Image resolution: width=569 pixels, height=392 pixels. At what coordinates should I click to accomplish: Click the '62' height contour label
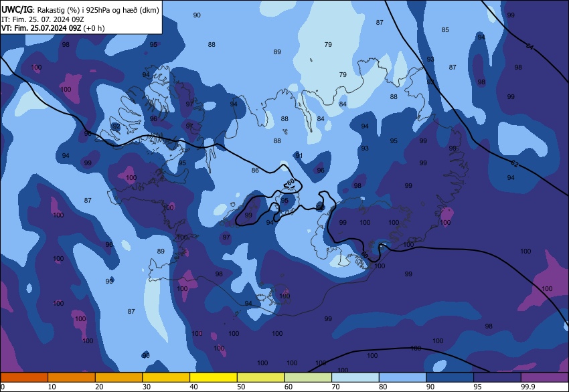(515, 163)
